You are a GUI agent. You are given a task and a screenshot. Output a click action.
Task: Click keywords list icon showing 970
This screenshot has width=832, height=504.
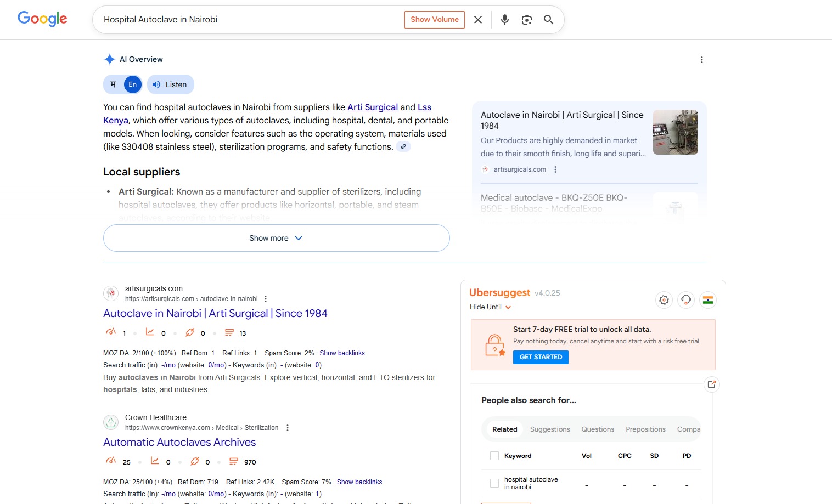(x=234, y=461)
